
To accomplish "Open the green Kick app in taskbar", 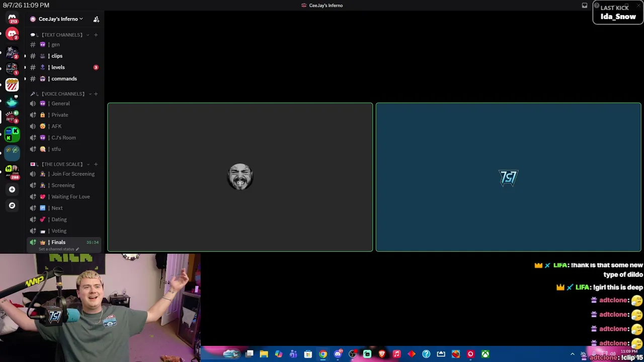I will point(367,354).
